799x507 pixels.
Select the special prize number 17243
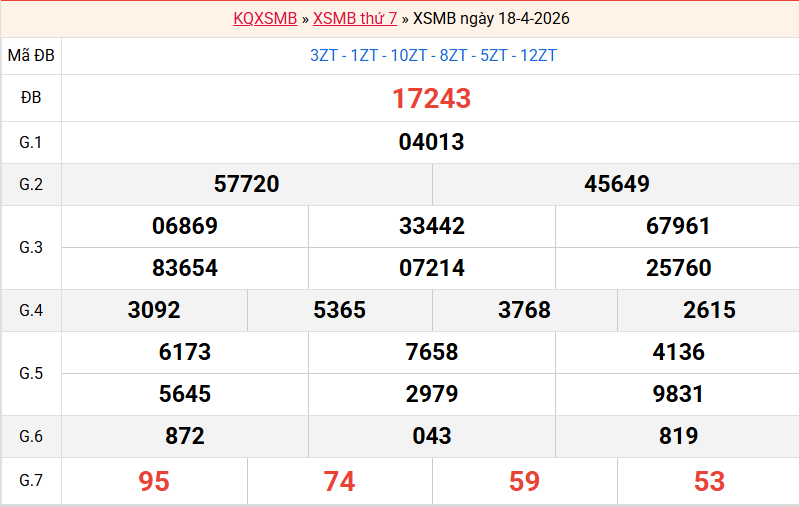[431, 98]
